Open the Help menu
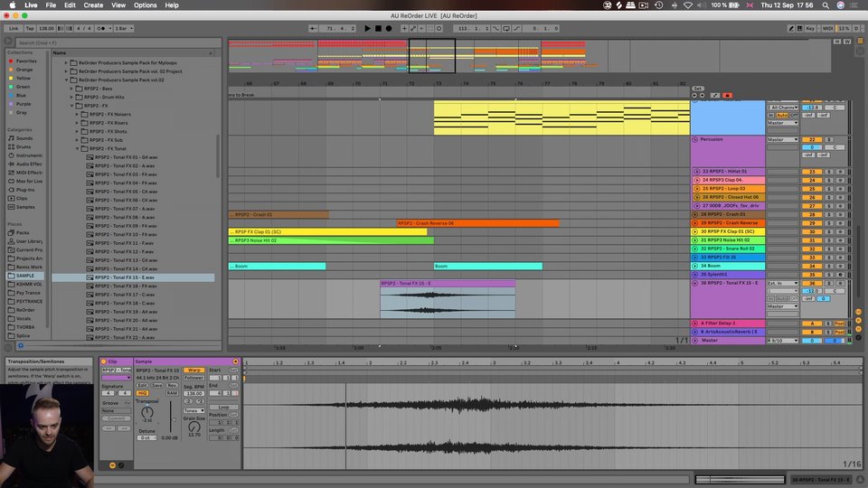The image size is (868, 488). point(172,5)
